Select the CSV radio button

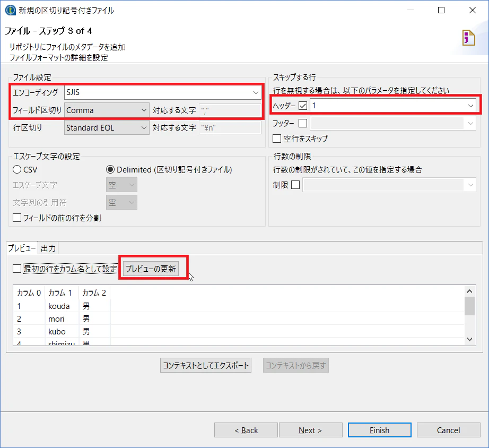17,169
